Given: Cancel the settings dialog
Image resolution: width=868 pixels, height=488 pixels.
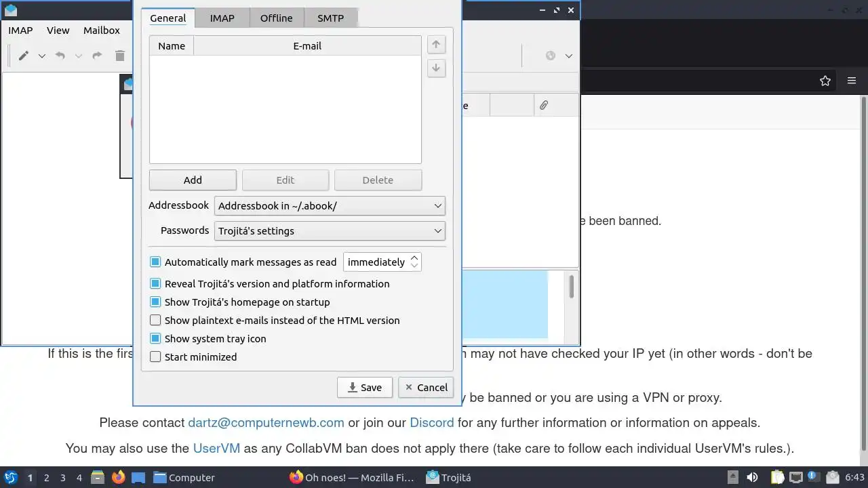Looking at the screenshot, I should (x=426, y=388).
